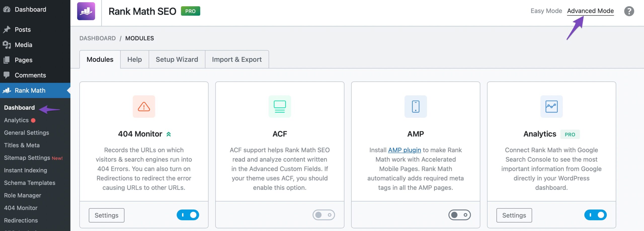This screenshot has width=644, height=231.
Task: Open 404 Monitor submenu item
Action: [21, 208]
